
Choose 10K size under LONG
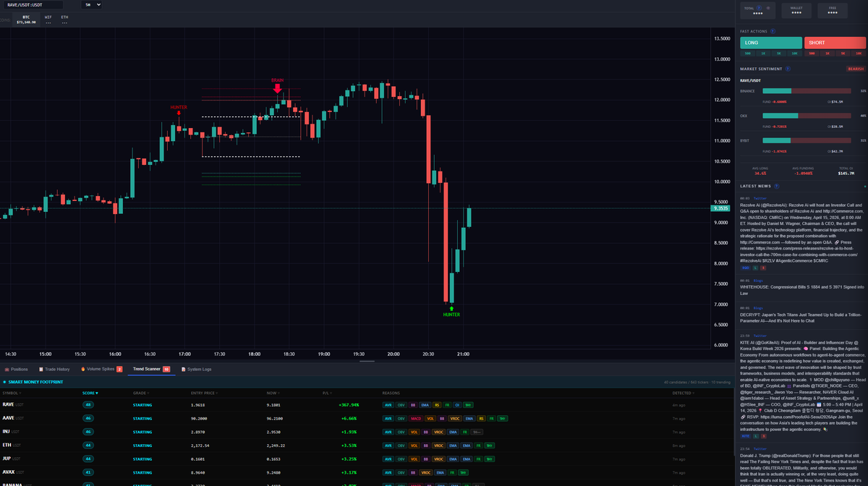pyautogui.click(x=794, y=54)
